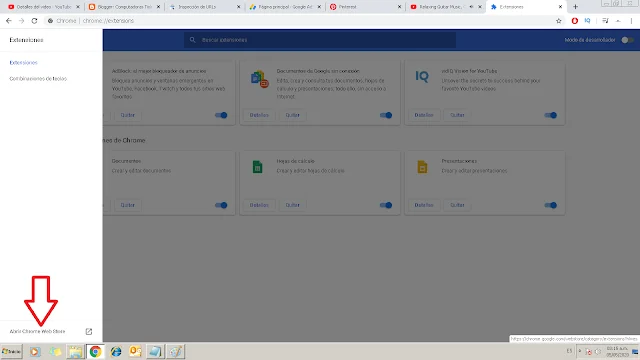
Task: Close the Extensiones tab
Action: coord(560,7)
